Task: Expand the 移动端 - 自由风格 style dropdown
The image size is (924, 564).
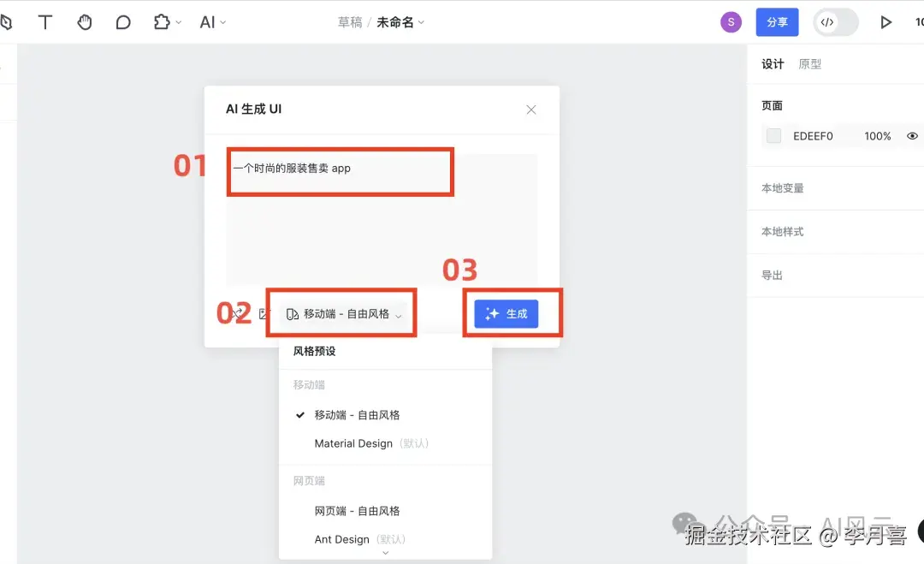Action: (341, 313)
